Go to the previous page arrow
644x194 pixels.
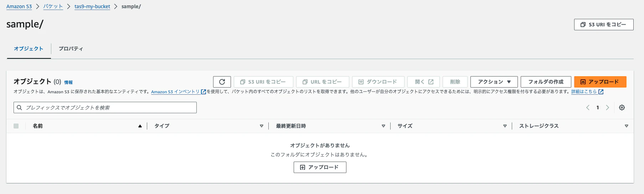tap(588, 108)
